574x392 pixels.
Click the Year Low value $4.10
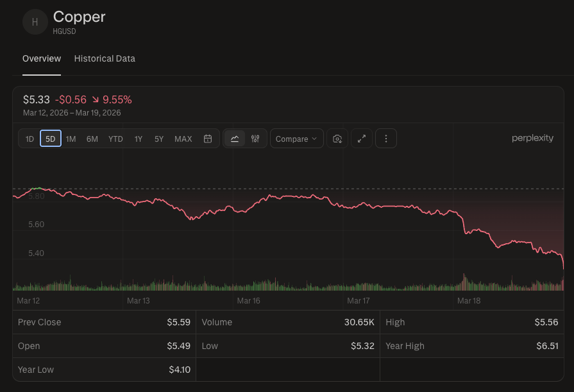pos(180,370)
